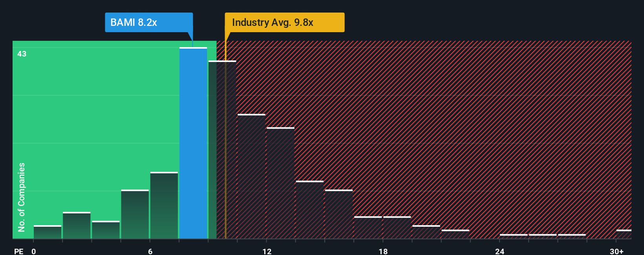Click the x-axis tick label 6
This screenshot has width=644, height=255.
[x=150, y=251]
